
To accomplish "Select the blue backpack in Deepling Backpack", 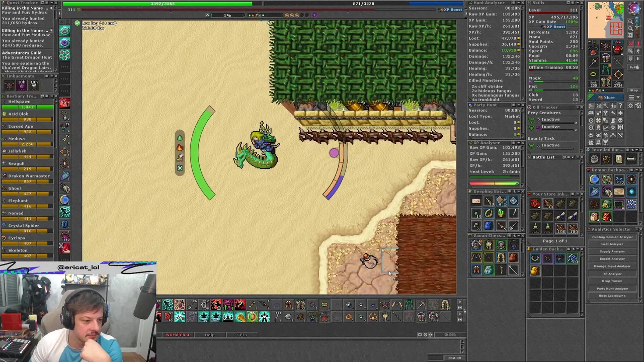I will (488, 226).
